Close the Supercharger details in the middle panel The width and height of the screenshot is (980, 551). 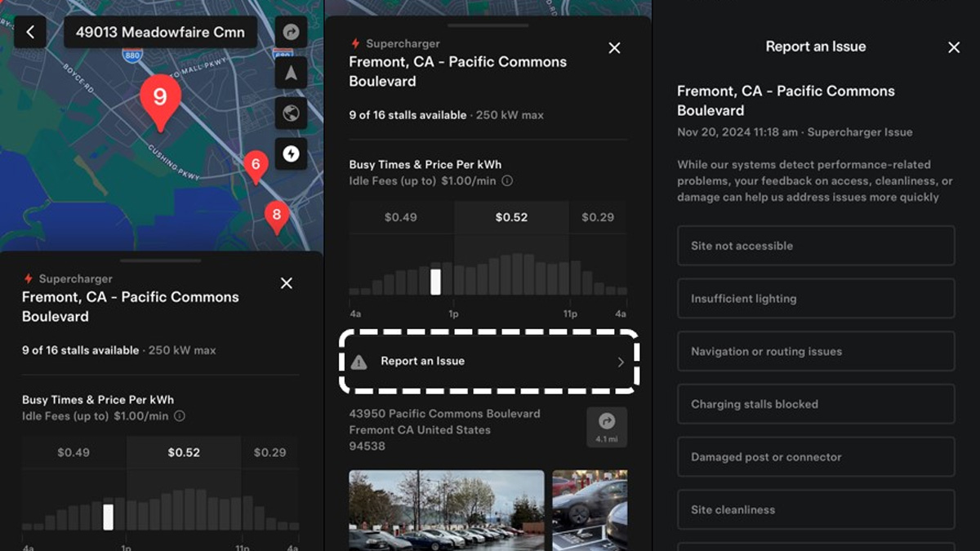coord(614,48)
